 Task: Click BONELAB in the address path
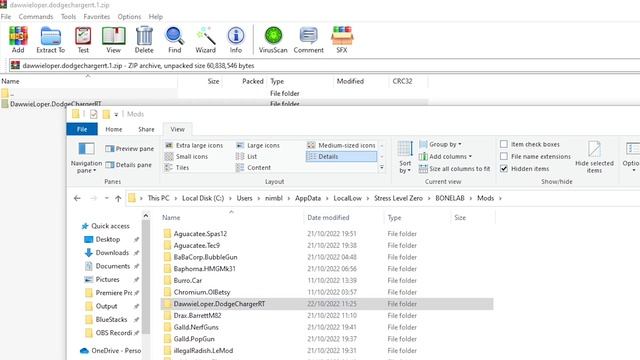tap(449, 198)
